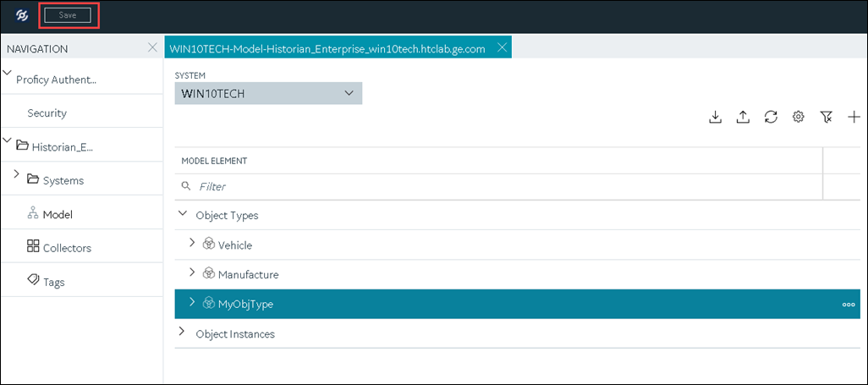868x385 pixels.
Task: Click the Proficy logo in the header
Action: pos(22,16)
